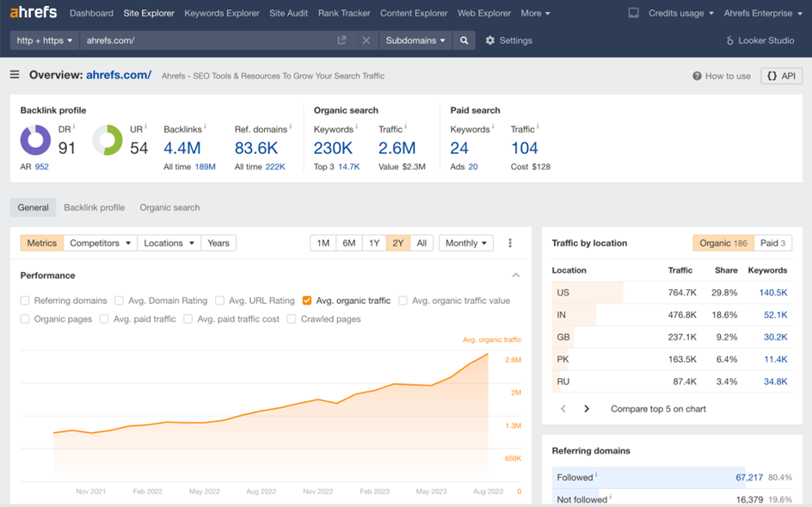
Task: Open Looker Studio integration
Action: coord(760,40)
